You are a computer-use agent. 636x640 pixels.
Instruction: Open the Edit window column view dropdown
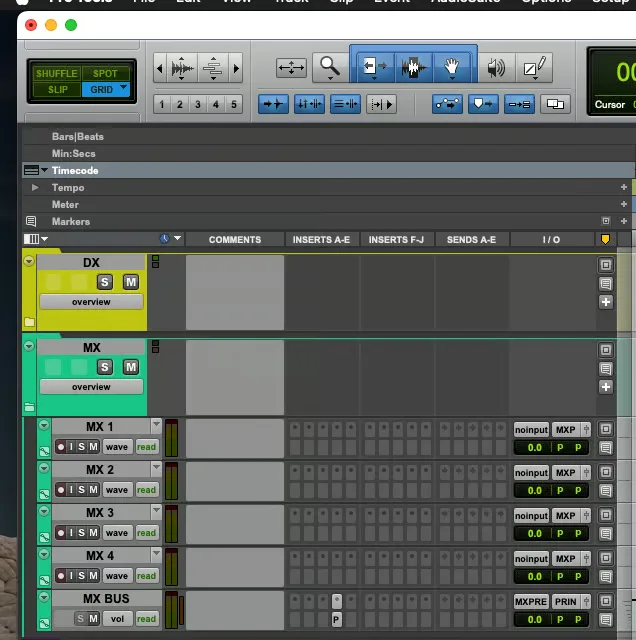pyautogui.click(x=36, y=239)
